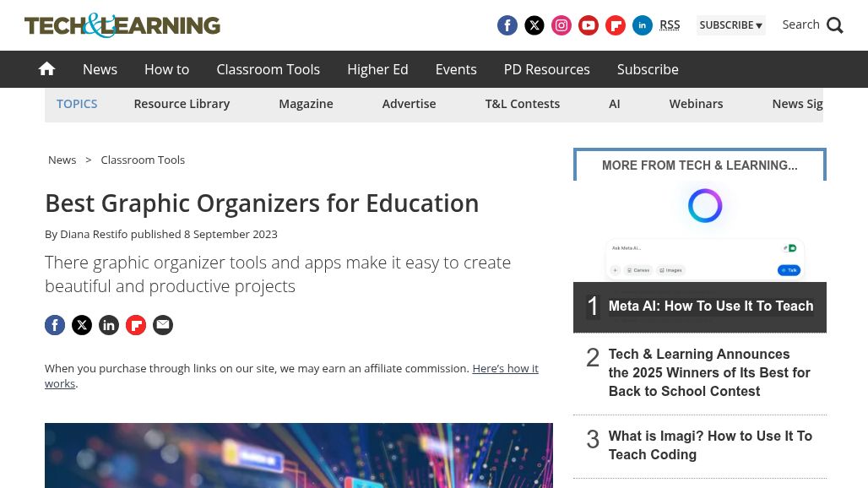
Task: Open the Classroom Tools nav menu
Action: click(x=268, y=69)
